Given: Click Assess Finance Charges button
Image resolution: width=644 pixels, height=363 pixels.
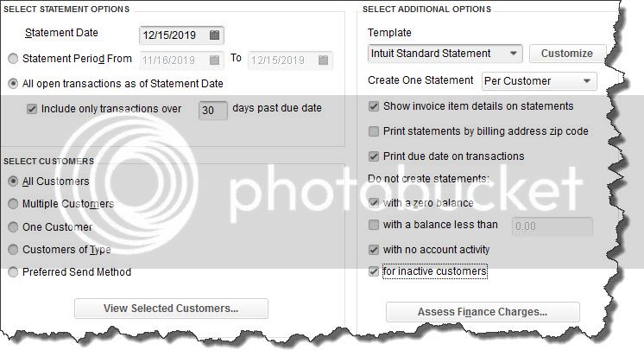Looking at the screenshot, I should tap(483, 312).
